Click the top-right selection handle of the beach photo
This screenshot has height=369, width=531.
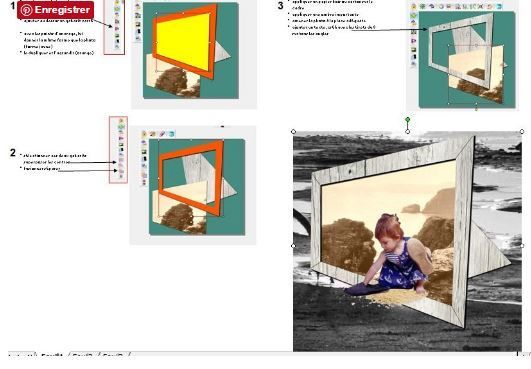point(522,131)
